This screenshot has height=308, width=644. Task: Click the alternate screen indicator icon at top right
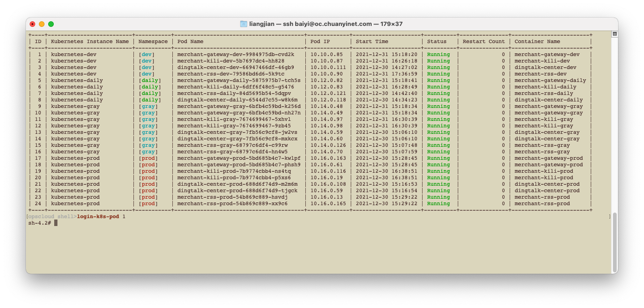[615, 34]
